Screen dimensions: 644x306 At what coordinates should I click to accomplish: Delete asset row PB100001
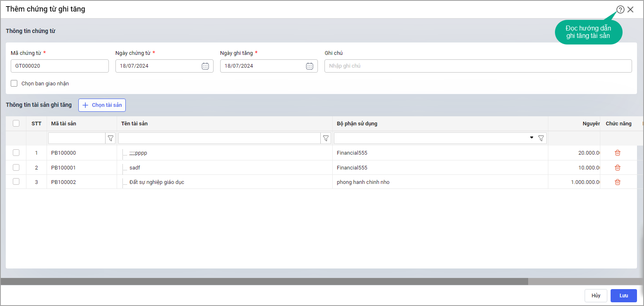618,168
